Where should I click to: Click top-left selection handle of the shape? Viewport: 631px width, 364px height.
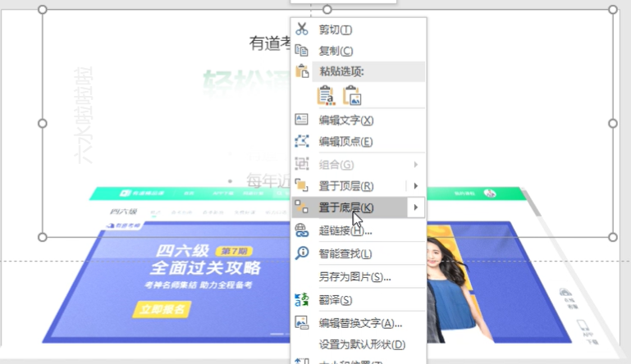point(42,10)
